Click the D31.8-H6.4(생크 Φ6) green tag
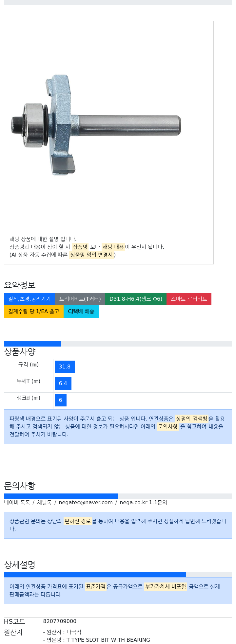 (x=136, y=299)
